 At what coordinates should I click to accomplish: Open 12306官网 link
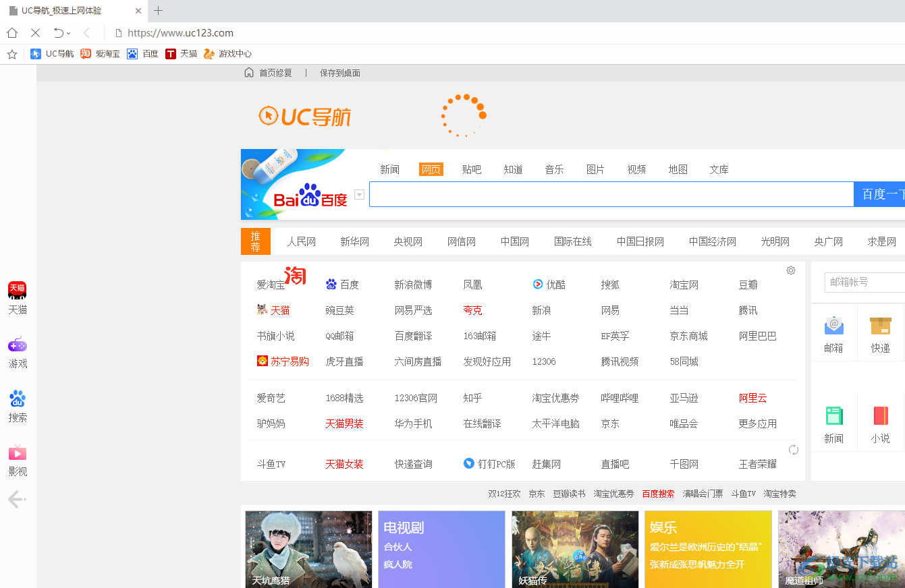tap(416, 398)
